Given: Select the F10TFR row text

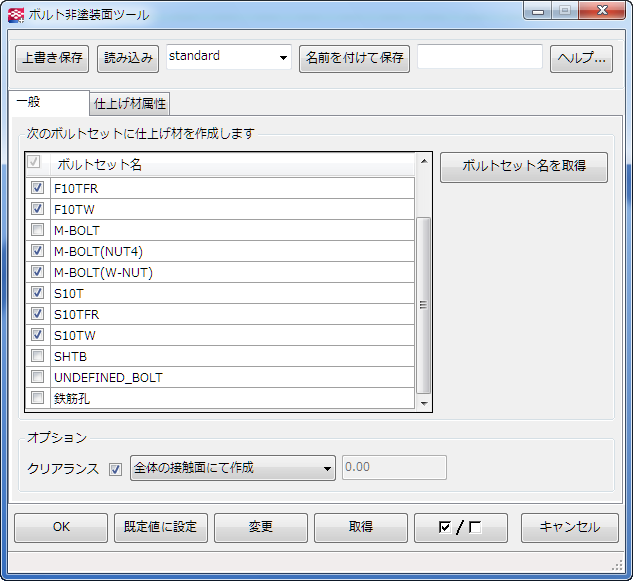Looking at the screenshot, I should pos(76,188).
